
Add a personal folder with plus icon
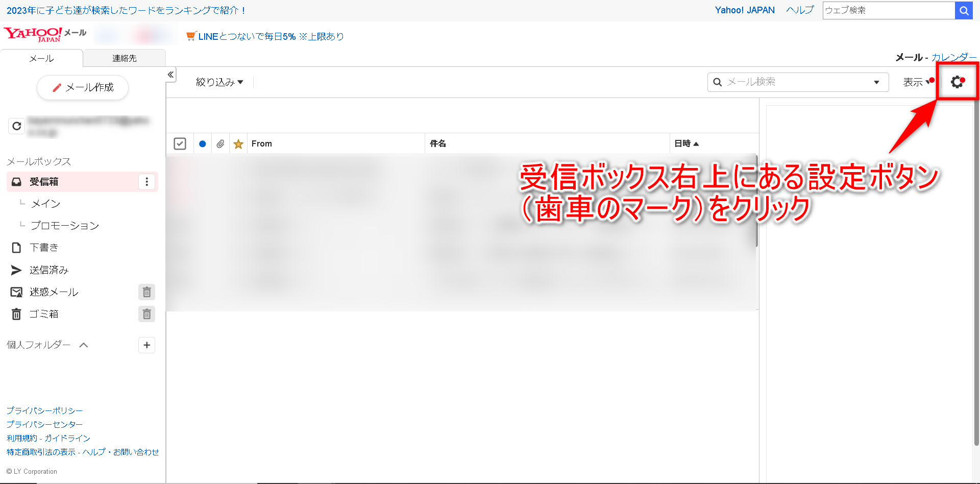(x=146, y=345)
